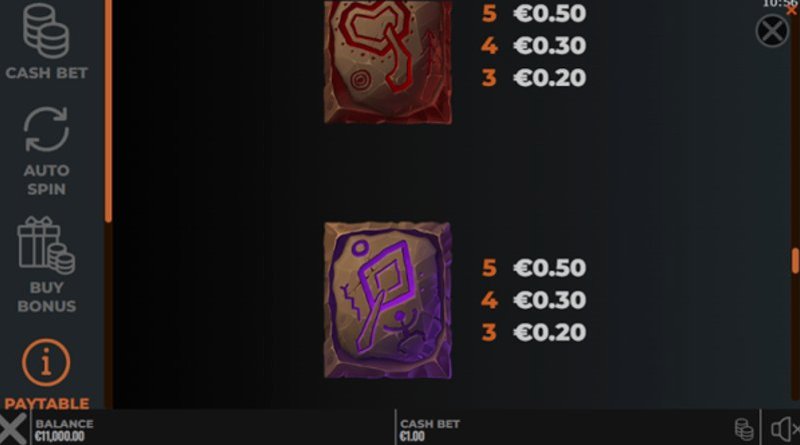The height and width of the screenshot is (445, 800).
Task: Click the X icon beside Balance
Action: pyautogui.click(x=13, y=429)
